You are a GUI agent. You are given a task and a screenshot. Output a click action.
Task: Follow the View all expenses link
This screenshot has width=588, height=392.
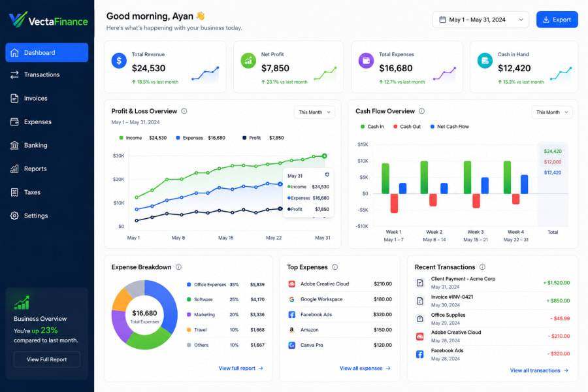(x=365, y=368)
